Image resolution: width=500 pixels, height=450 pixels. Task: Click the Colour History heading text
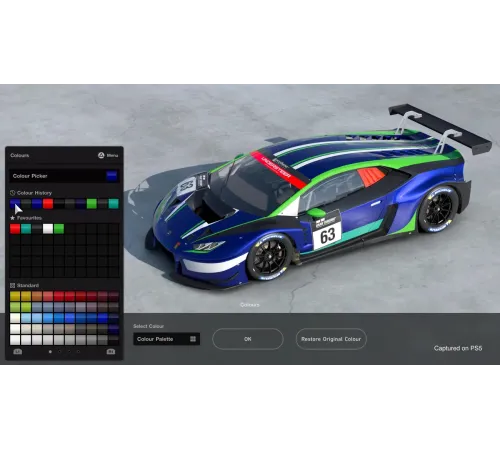pos(34,193)
